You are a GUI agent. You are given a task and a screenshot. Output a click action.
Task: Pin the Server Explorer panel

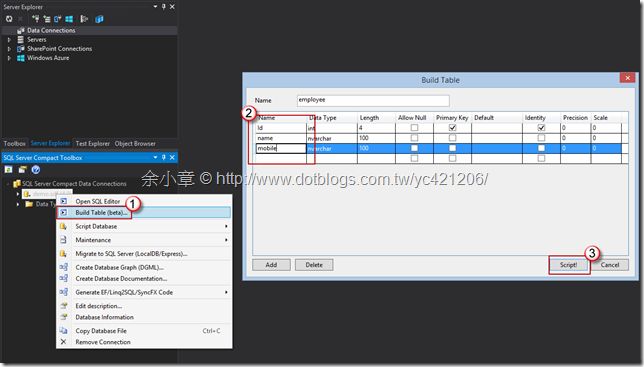[163, 7]
